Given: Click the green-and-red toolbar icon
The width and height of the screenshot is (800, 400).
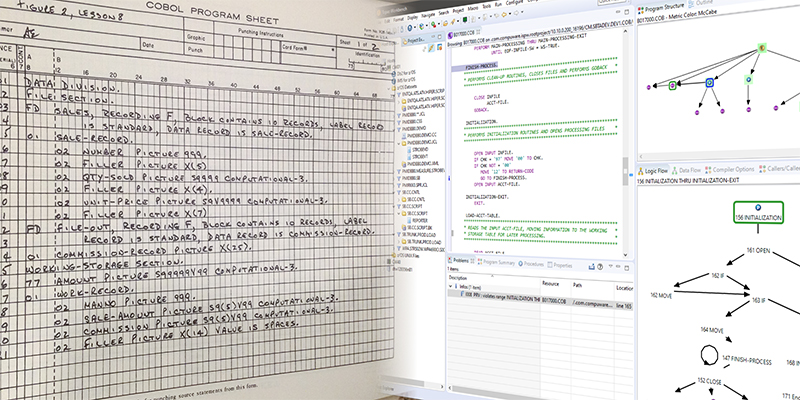Looking at the screenshot, I should (434, 24).
